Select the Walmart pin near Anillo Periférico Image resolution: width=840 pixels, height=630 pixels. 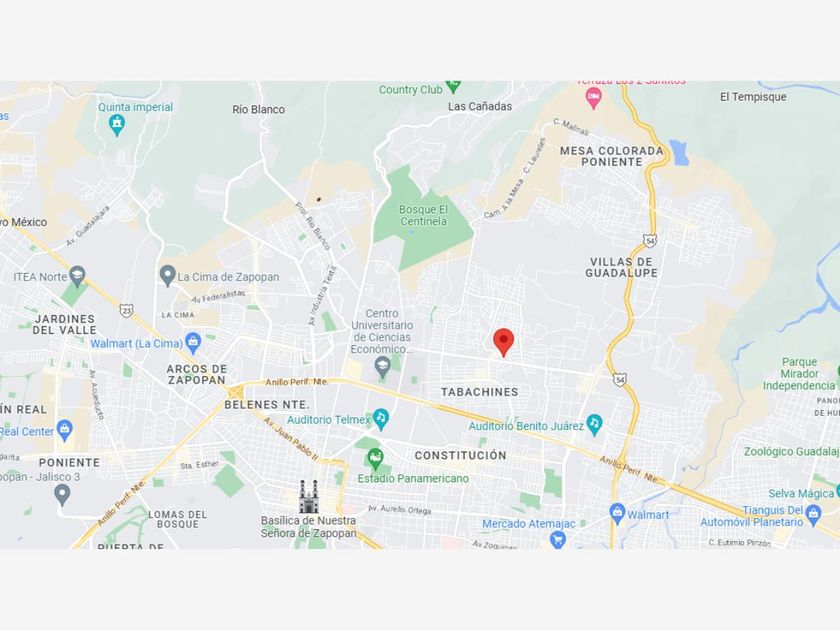pyautogui.click(x=617, y=514)
